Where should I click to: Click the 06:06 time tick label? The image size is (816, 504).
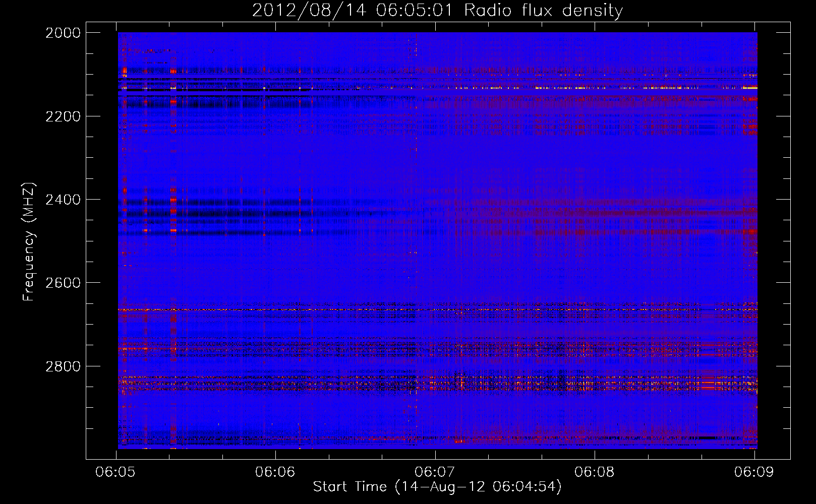coord(275,472)
